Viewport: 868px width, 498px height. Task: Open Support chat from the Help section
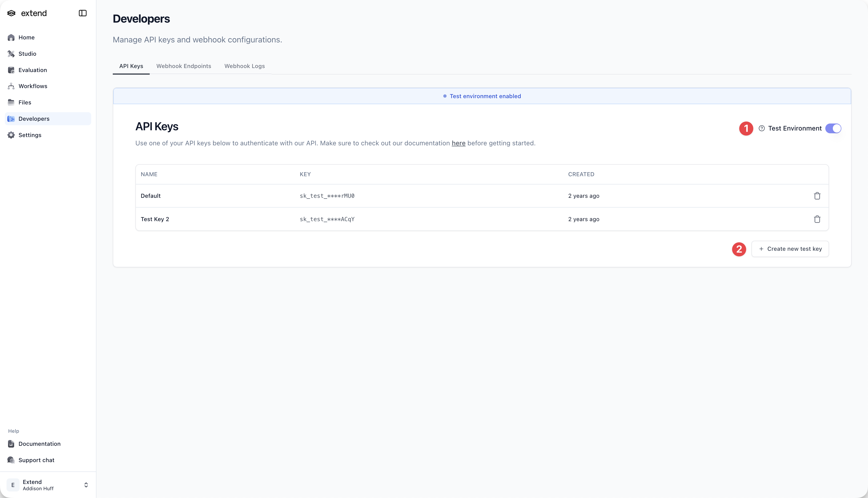(36, 460)
